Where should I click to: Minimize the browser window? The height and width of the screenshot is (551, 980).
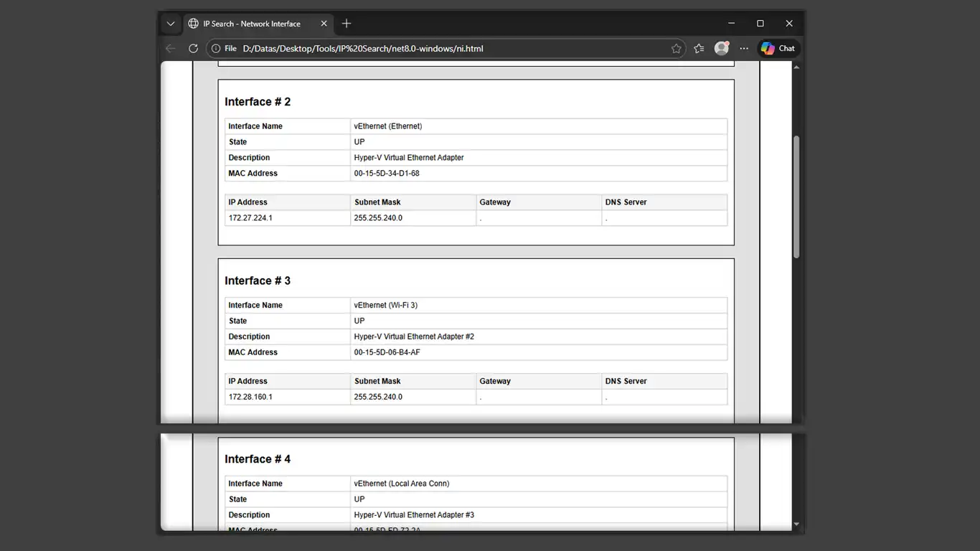[731, 24]
